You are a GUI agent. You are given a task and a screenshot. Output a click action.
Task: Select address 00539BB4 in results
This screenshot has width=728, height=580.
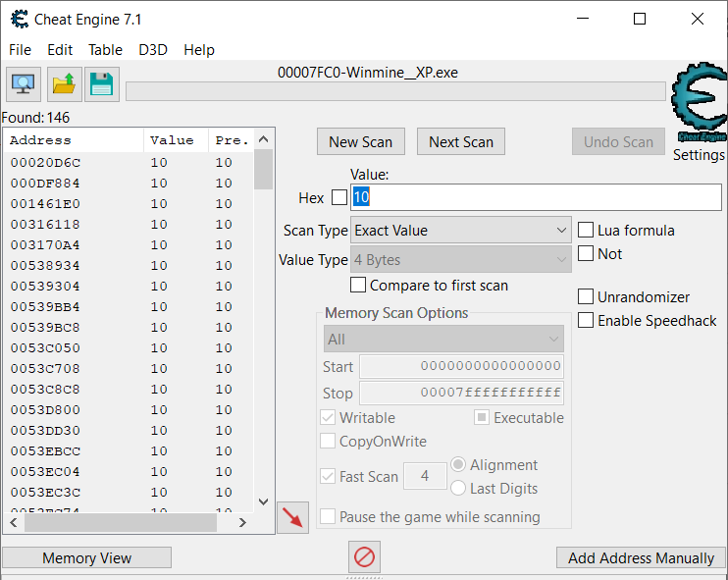(x=129, y=306)
